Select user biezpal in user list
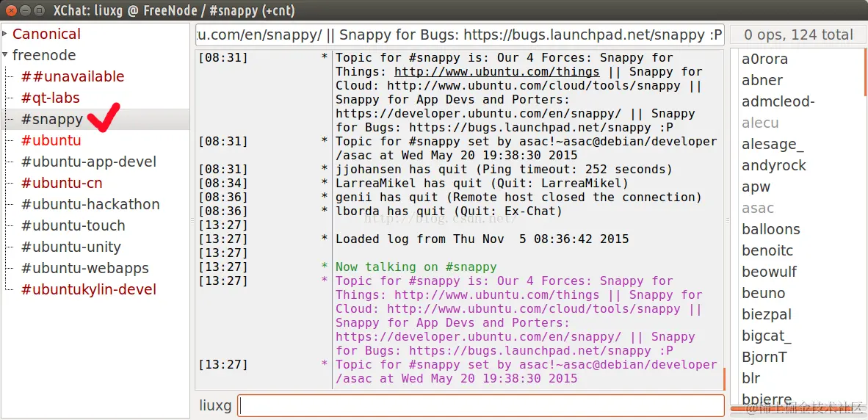Viewport: 868px width, 420px height. point(767,314)
